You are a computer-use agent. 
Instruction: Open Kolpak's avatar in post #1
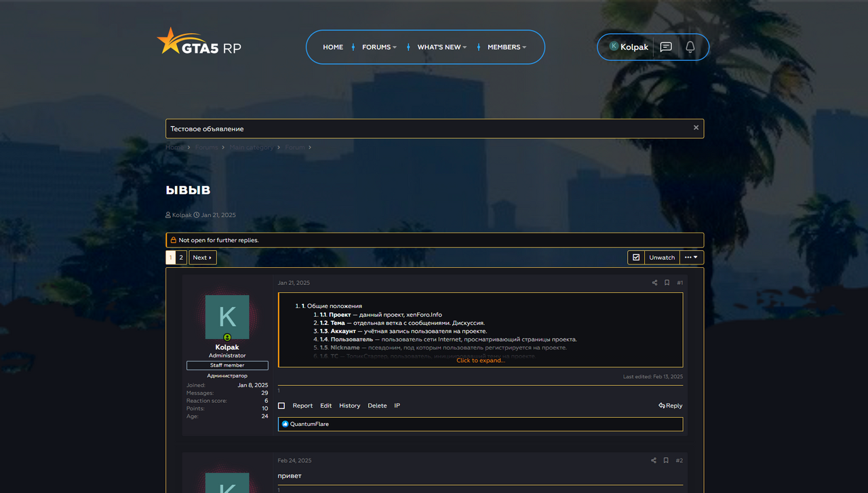click(227, 317)
